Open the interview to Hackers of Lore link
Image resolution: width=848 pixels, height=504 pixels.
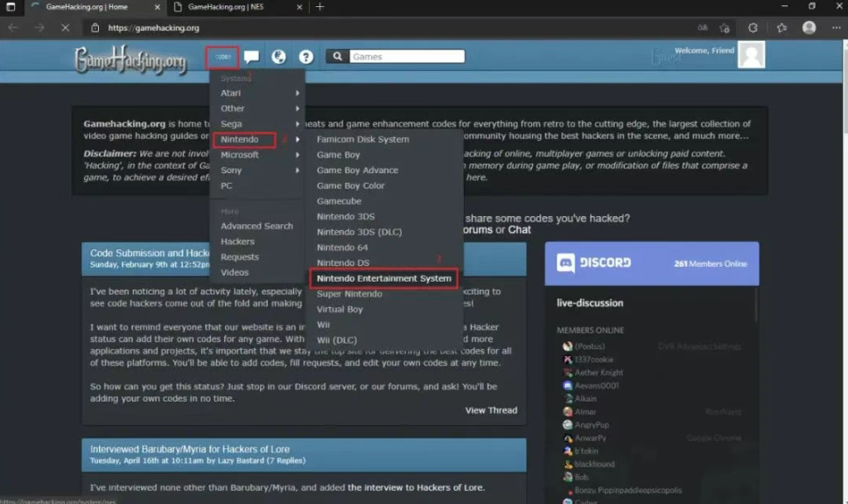pyautogui.click(x=416, y=487)
